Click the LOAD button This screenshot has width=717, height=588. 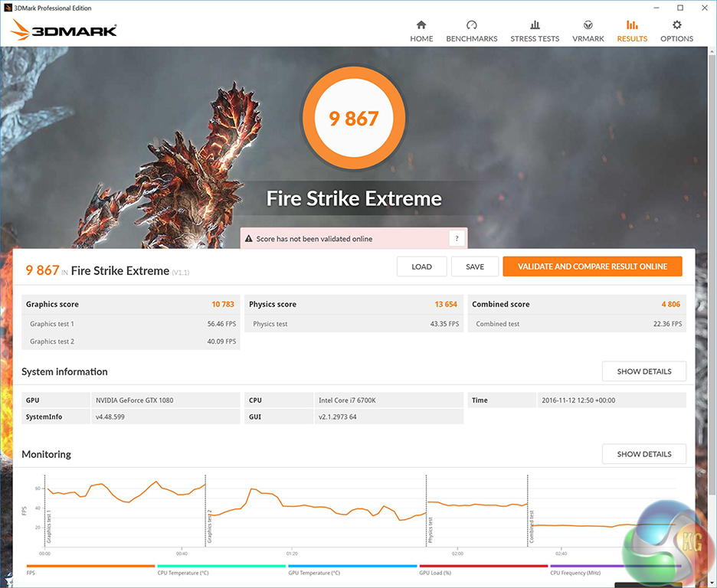tap(421, 266)
